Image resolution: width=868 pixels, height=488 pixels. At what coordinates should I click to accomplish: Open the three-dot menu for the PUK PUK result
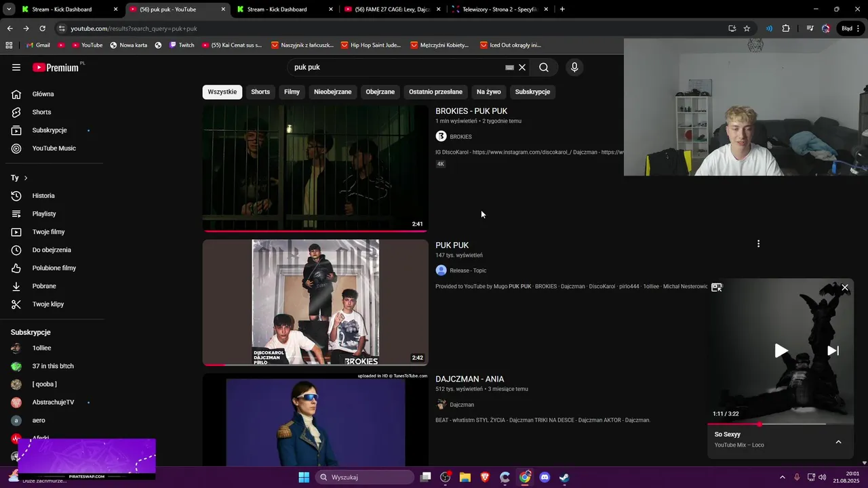(758, 244)
